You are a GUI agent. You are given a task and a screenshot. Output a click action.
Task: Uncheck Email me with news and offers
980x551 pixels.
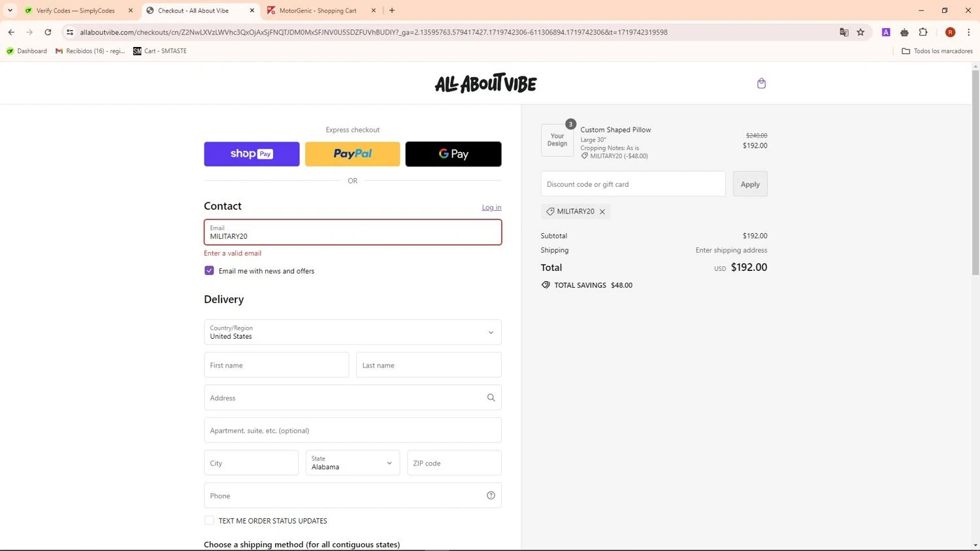click(209, 270)
